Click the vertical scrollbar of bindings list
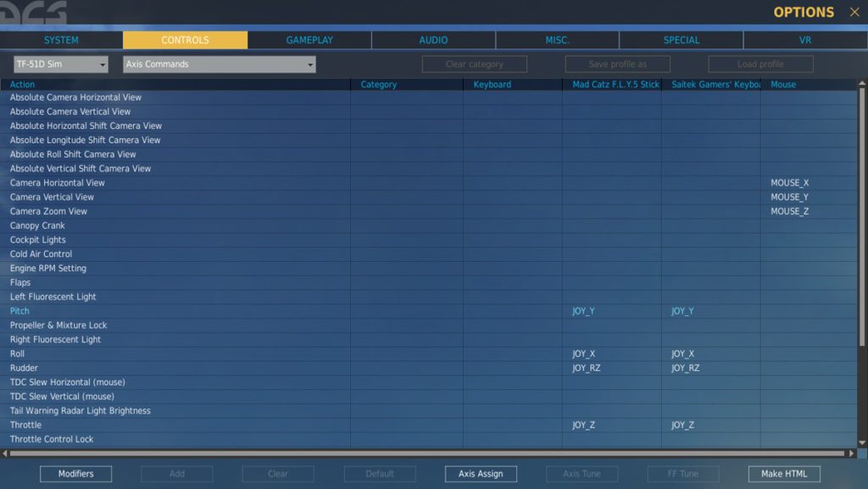Image resolution: width=868 pixels, height=489 pixels. [863, 254]
